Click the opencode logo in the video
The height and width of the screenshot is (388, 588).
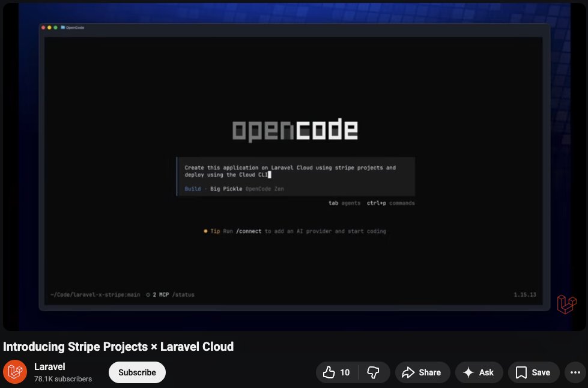pyautogui.click(x=295, y=130)
